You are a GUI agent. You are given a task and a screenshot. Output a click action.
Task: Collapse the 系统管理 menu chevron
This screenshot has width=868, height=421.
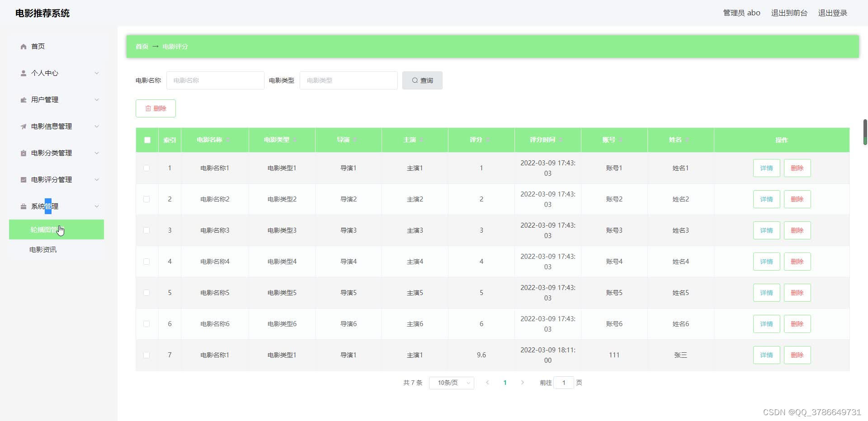pyautogui.click(x=97, y=206)
